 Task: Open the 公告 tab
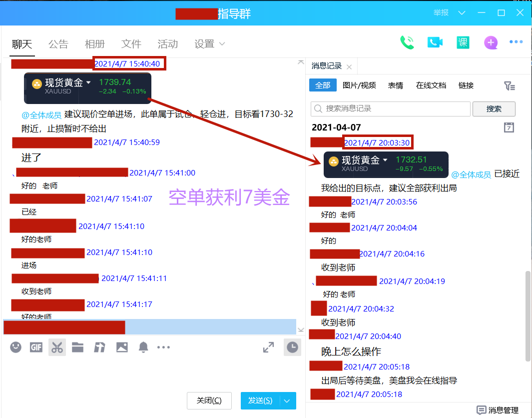[58, 44]
